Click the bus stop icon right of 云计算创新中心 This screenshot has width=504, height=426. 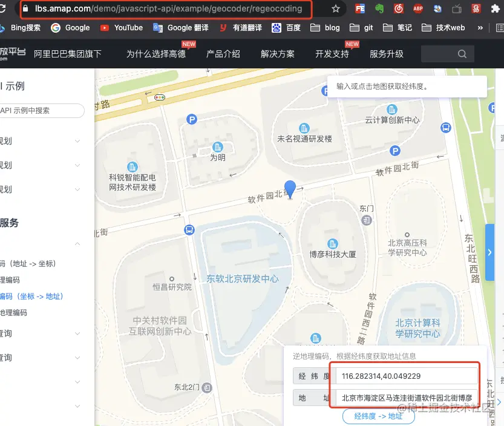446,128
